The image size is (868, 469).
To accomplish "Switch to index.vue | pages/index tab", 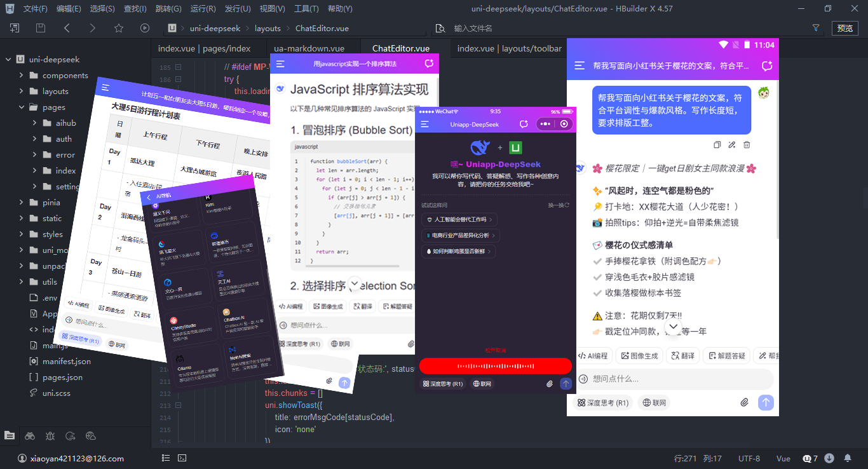I will click(204, 48).
